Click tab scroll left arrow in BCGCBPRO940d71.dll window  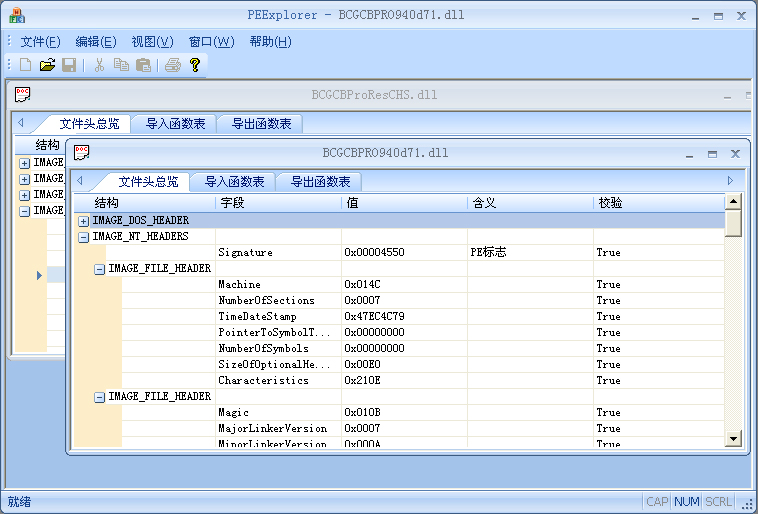(80, 180)
